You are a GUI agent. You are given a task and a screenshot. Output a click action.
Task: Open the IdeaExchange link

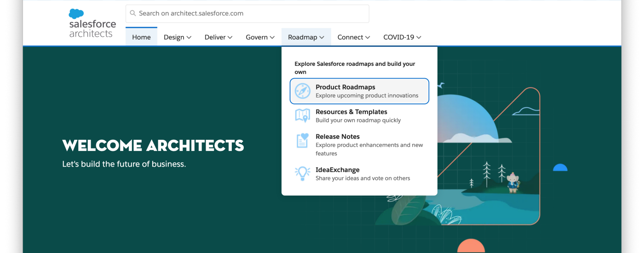[359, 174]
